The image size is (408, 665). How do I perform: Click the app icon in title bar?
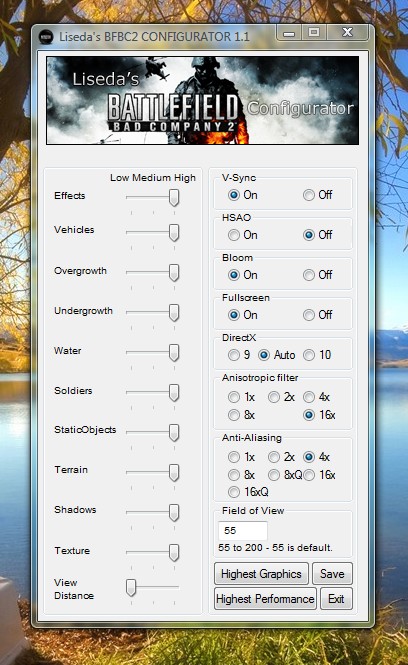pos(46,36)
